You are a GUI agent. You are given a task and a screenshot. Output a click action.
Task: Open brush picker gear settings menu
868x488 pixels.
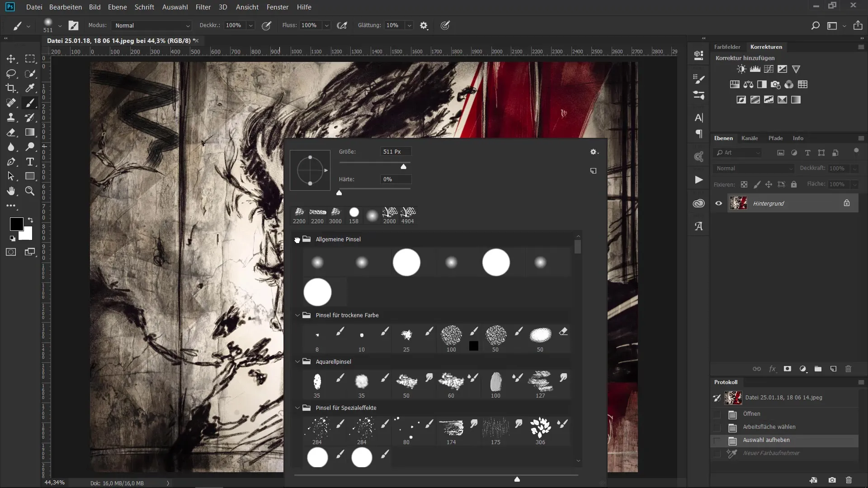click(594, 152)
